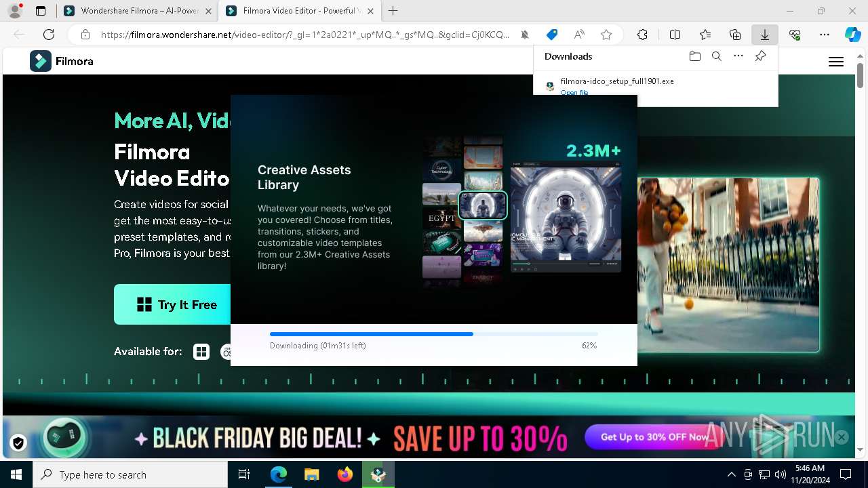Open Microsoft Edge from taskbar
This screenshot has width=868, height=488.
click(x=279, y=474)
